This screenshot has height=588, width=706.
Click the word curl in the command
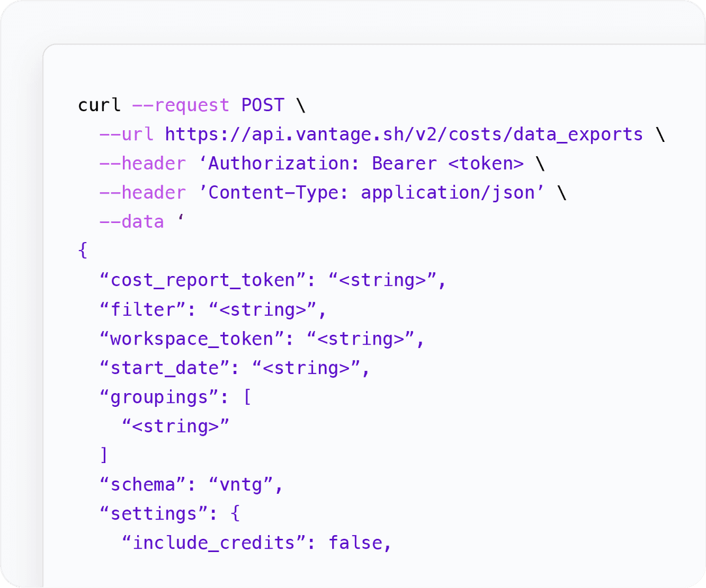(x=99, y=105)
